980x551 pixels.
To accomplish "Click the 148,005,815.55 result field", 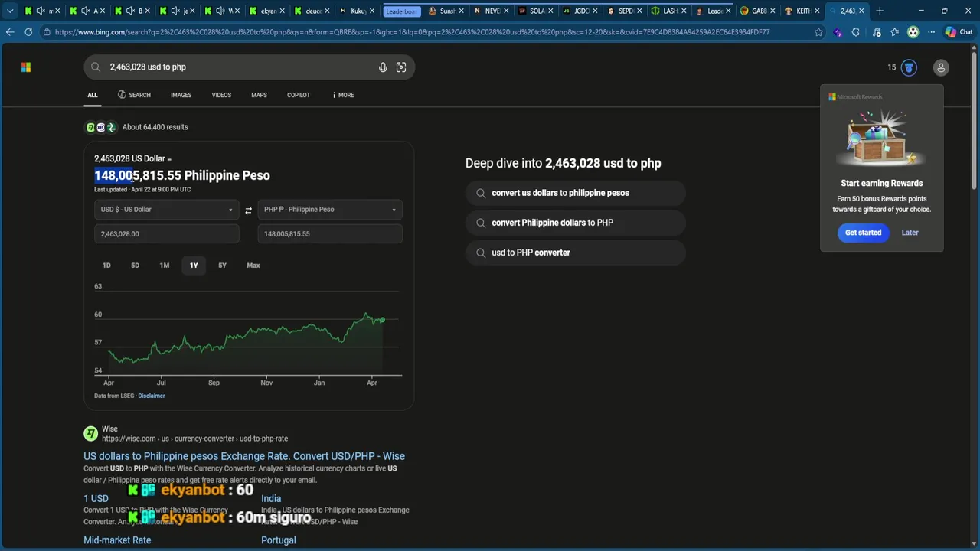I will (330, 234).
